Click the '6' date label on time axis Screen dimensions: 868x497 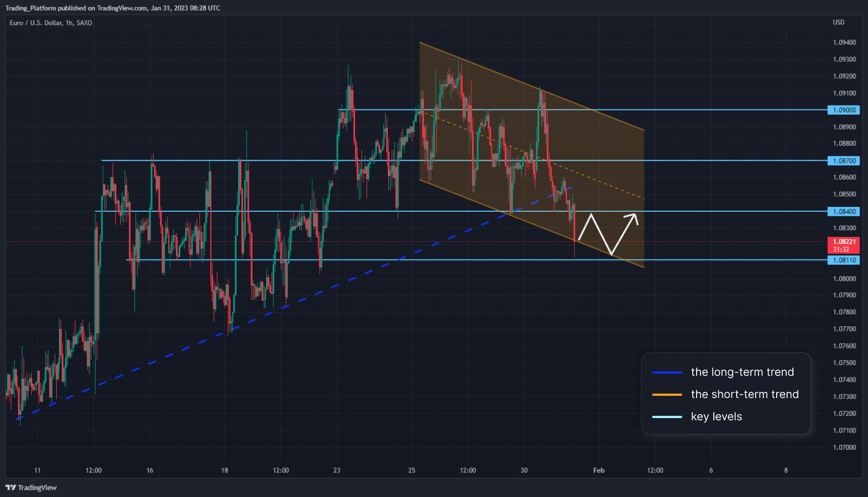click(x=711, y=470)
